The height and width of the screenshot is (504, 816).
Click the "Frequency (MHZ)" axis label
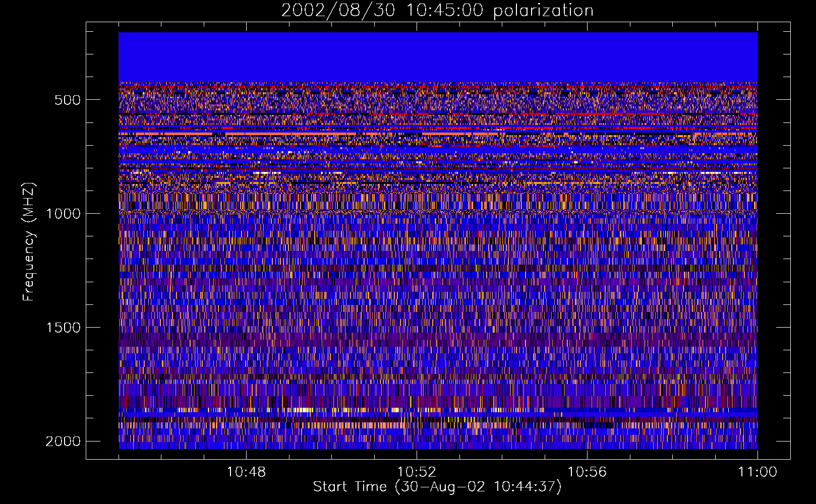(x=29, y=241)
